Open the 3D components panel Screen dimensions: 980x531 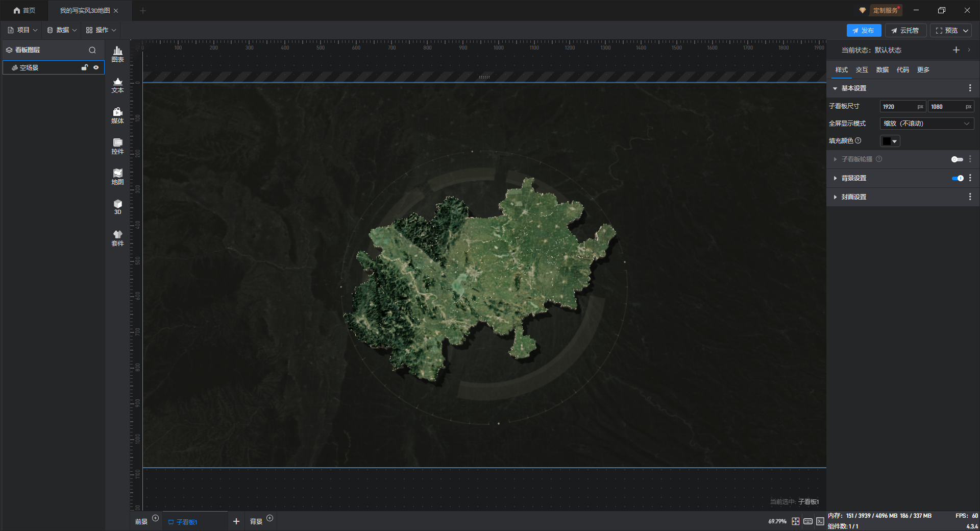pos(117,207)
